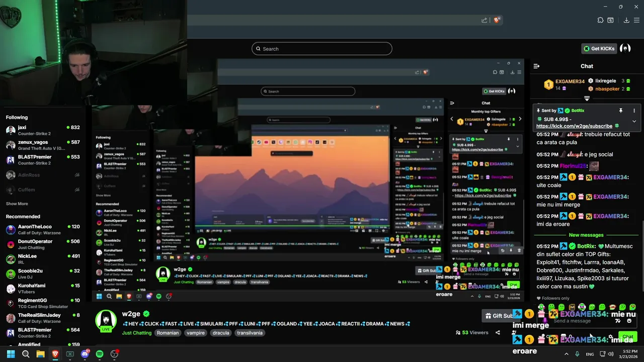Collapse the chat panel with arrow icon
This screenshot has height=362, width=644.
[536, 66]
